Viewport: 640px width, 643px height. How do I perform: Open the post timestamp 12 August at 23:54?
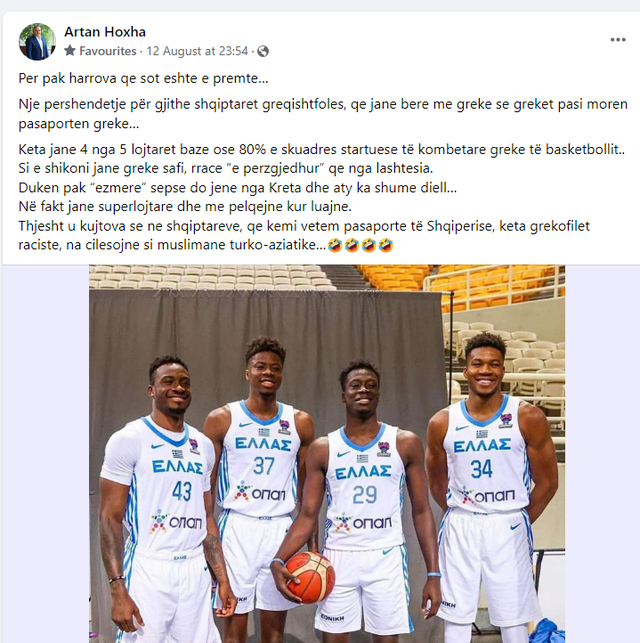[x=197, y=51]
